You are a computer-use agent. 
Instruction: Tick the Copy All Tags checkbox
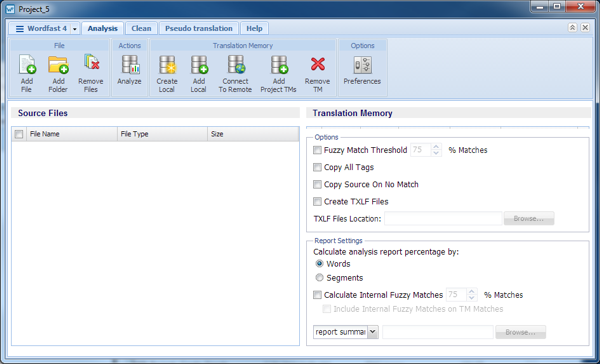(317, 167)
